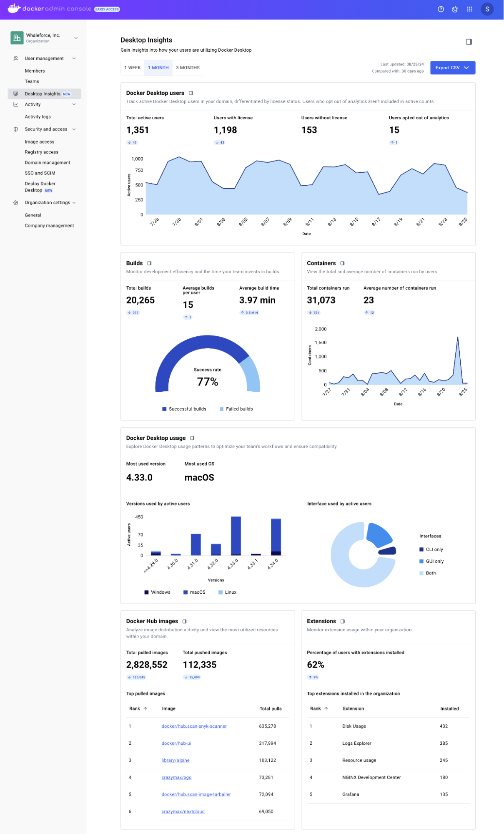Toggle the dark mode theme icon
504x834 pixels.
(455, 9)
